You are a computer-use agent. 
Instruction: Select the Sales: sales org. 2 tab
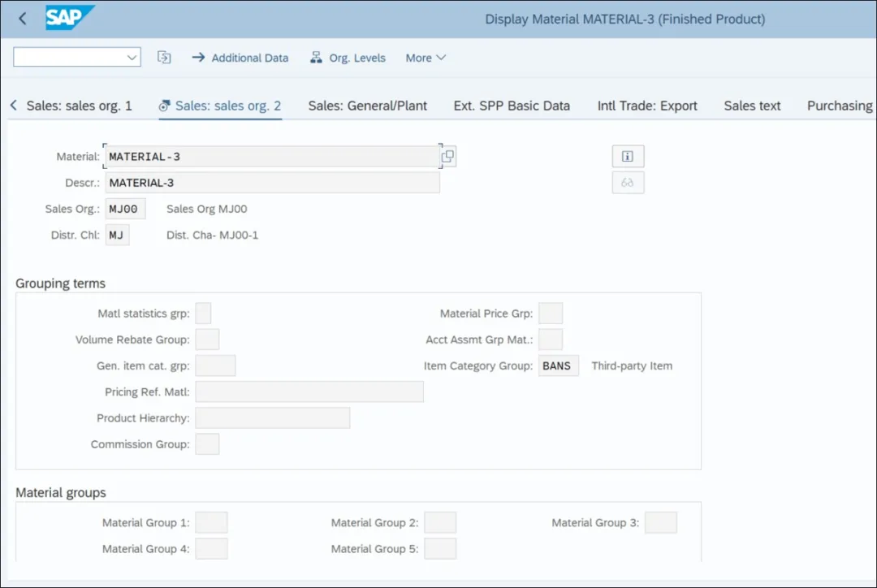click(220, 106)
